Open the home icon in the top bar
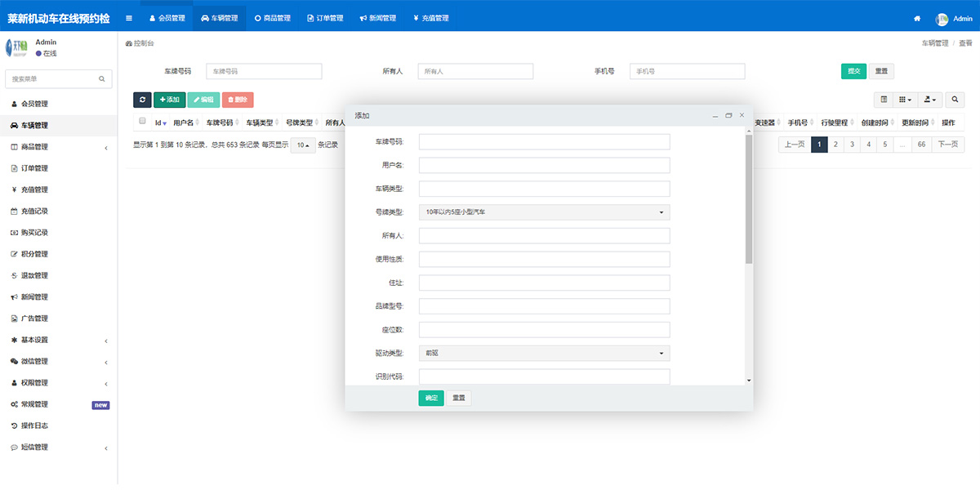980x490 pixels. click(917, 18)
